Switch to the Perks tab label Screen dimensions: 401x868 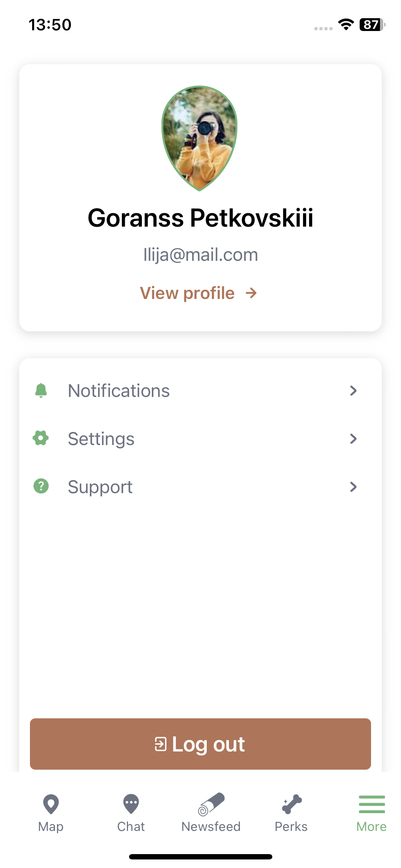[x=291, y=827]
